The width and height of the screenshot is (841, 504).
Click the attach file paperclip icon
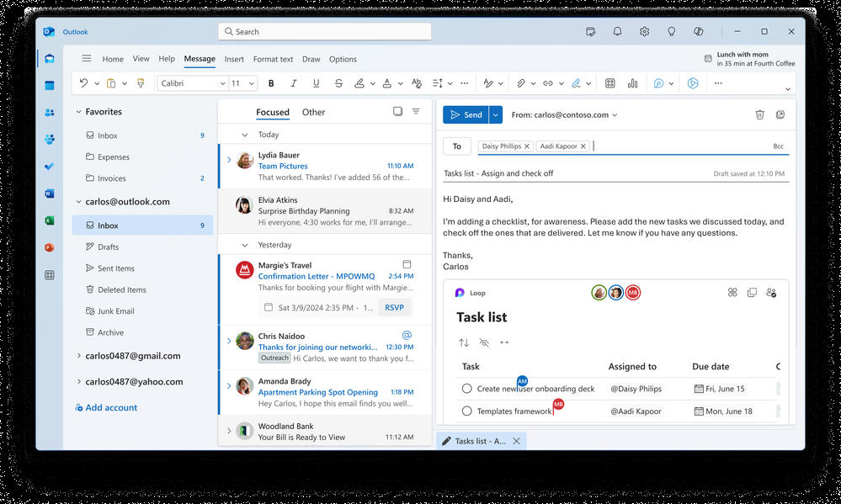coord(520,83)
